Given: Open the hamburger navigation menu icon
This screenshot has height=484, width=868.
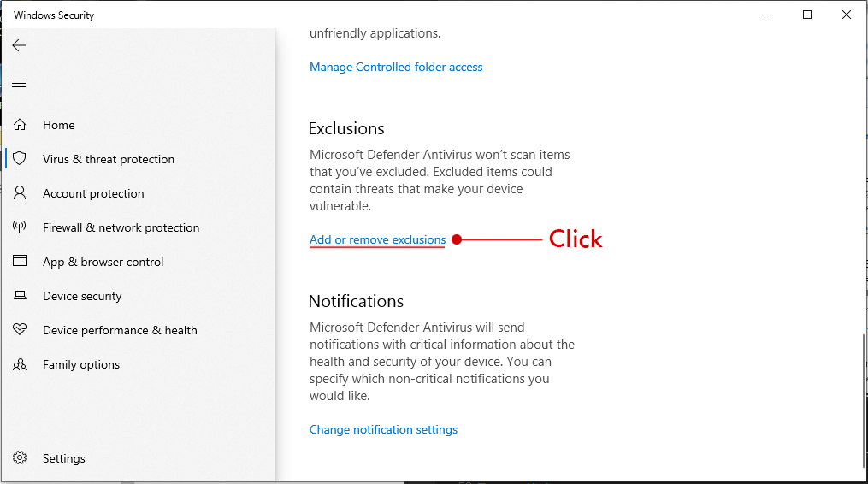Looking at the screenshot, I should [19, 84].
